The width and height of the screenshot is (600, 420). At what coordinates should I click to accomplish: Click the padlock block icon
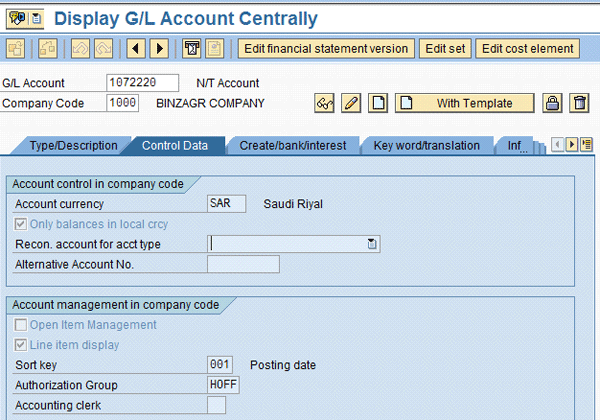pyautogui.click(x=552, y=103)
